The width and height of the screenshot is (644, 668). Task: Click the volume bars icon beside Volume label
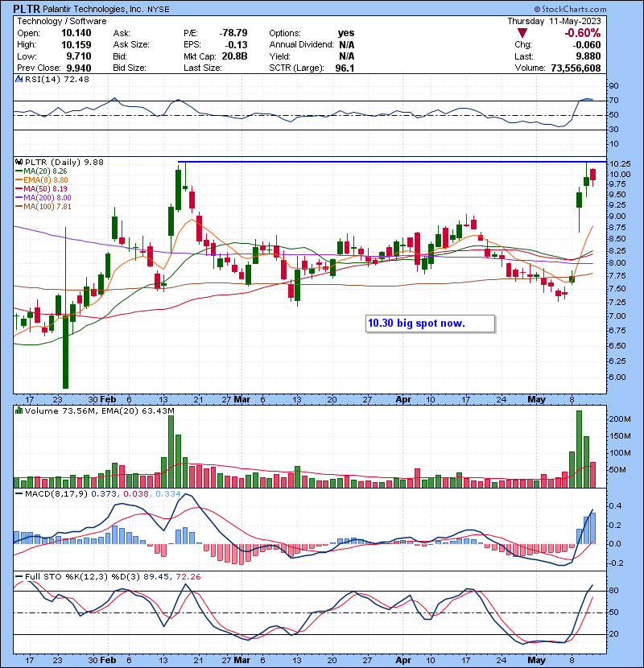point(19,410)
